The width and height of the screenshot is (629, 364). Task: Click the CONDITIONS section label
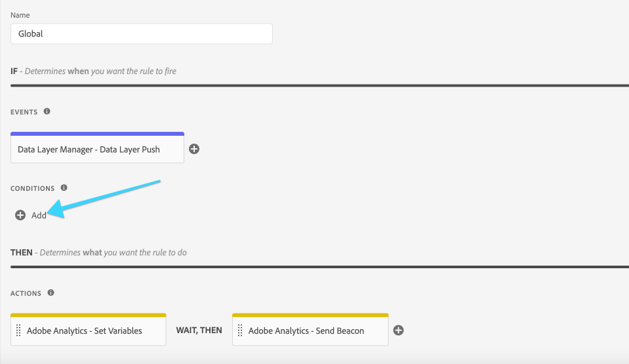(32, 189)
